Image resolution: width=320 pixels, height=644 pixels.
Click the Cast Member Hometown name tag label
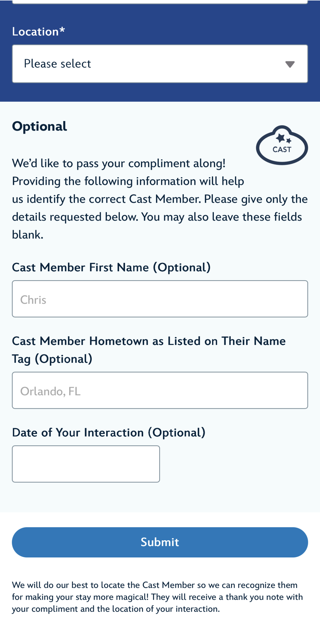(148, 350)
